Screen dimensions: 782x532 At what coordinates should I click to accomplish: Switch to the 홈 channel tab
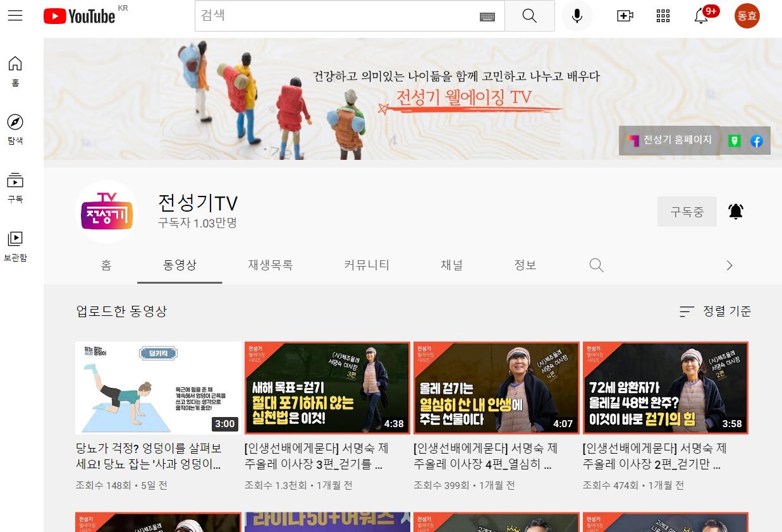106,265
